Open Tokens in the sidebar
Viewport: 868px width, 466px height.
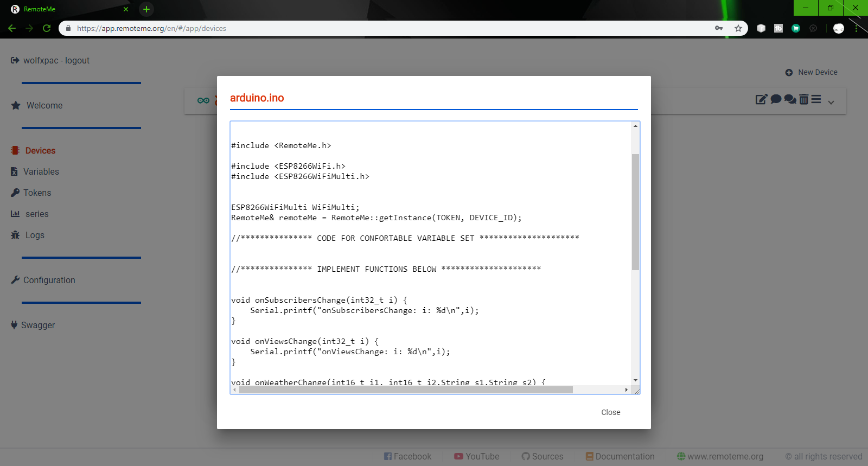[37, 193]
